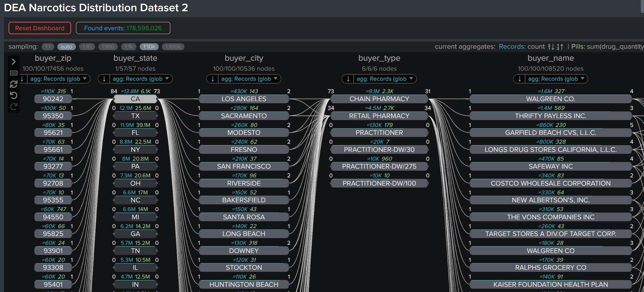
Task: Select THRIFTY PAYLESS INC. buyer node
Action: pyautogui.click(x=551, y=116)
